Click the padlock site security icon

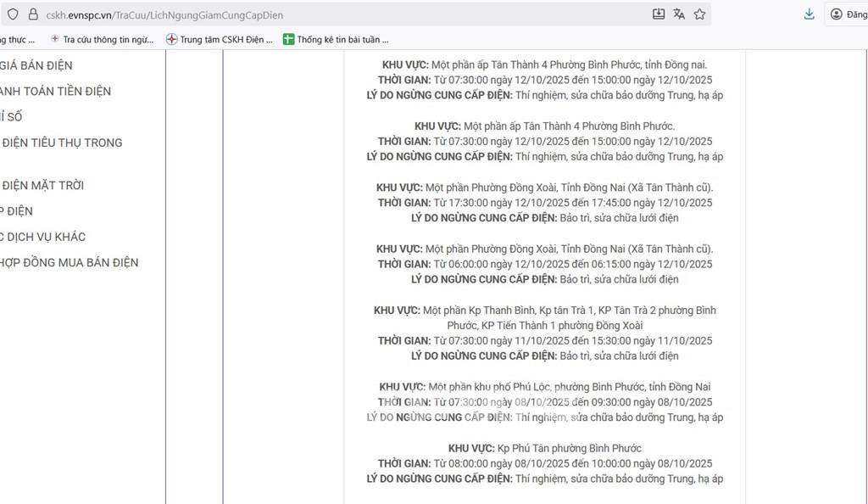33,14
